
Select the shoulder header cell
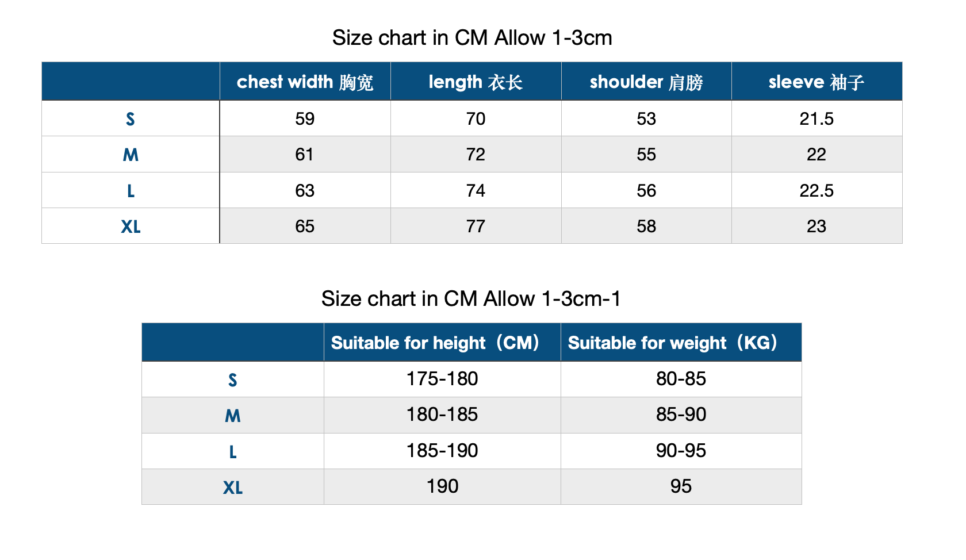click(x=646, y=82)
